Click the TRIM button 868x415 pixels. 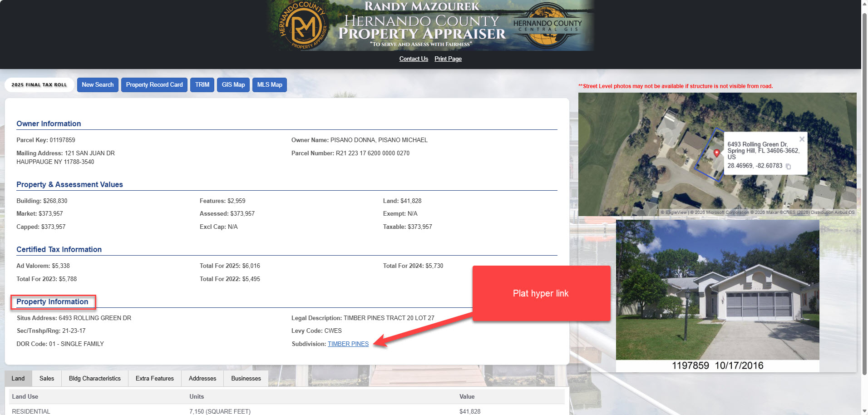pyautogui.click(x=202, y=84)
